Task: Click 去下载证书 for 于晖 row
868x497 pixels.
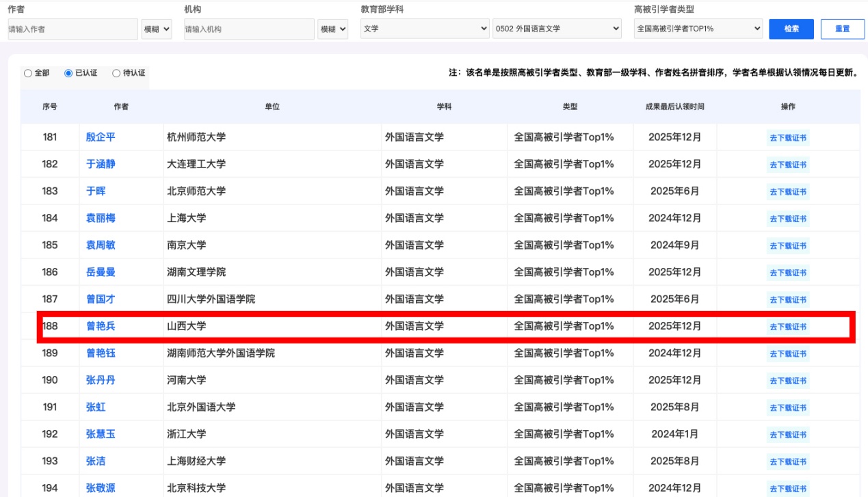Action: pyautogui.click(x=788, y=191)
